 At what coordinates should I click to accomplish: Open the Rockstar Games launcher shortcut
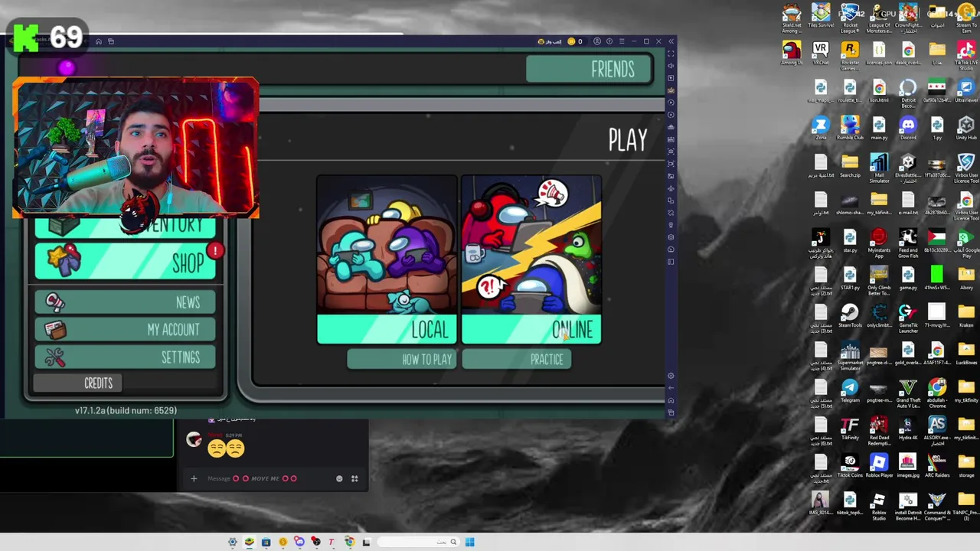[x=850, y=55]
